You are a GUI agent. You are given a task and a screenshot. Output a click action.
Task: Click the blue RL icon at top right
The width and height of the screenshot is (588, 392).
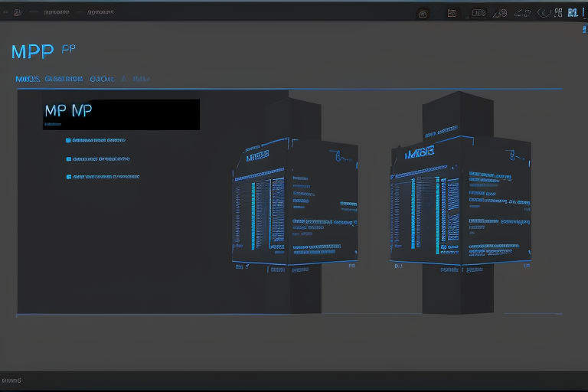(x=572, y=13)
